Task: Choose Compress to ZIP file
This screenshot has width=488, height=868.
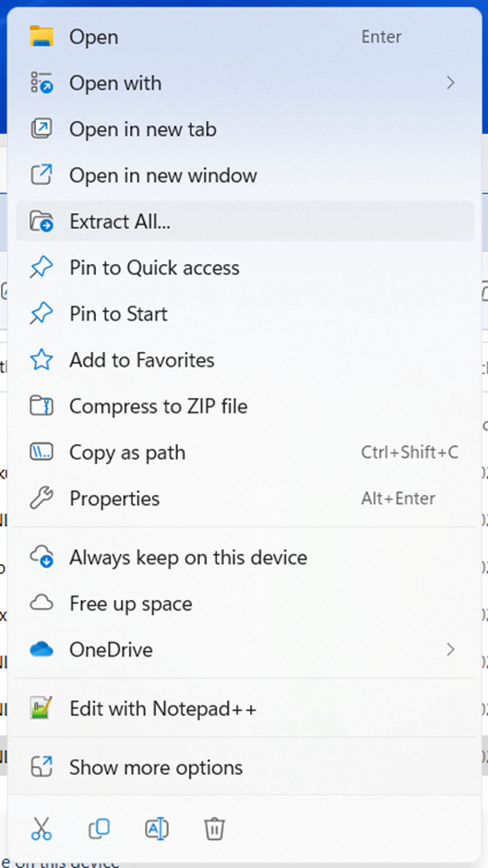Action: (245, 406)
